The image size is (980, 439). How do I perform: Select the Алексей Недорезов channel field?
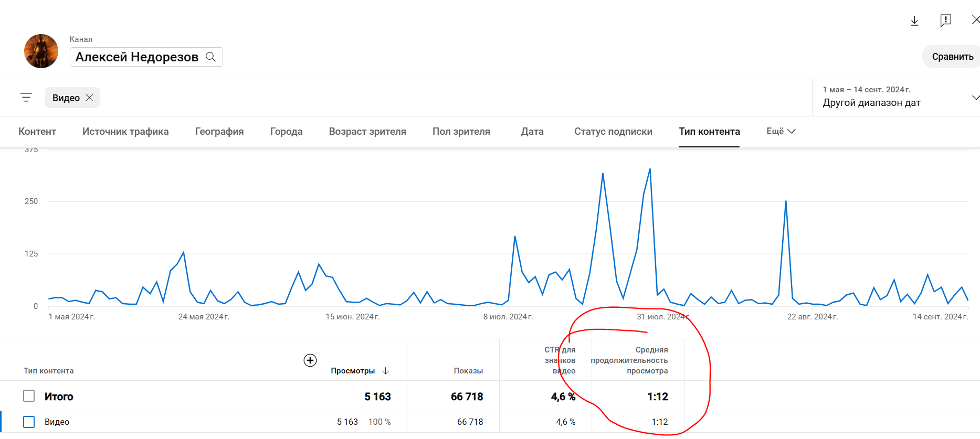146,57
